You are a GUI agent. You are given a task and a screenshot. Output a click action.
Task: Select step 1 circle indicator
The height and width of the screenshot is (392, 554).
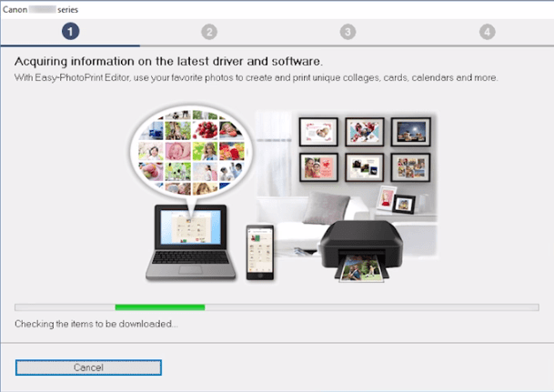tap(70, 32)
